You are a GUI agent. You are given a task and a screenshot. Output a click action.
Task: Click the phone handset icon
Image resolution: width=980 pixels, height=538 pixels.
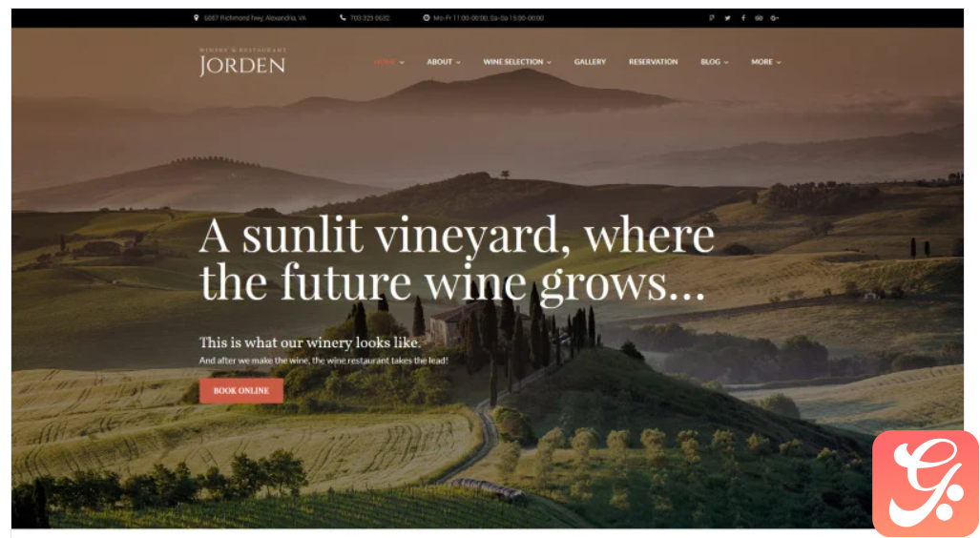tap(343, 18)
